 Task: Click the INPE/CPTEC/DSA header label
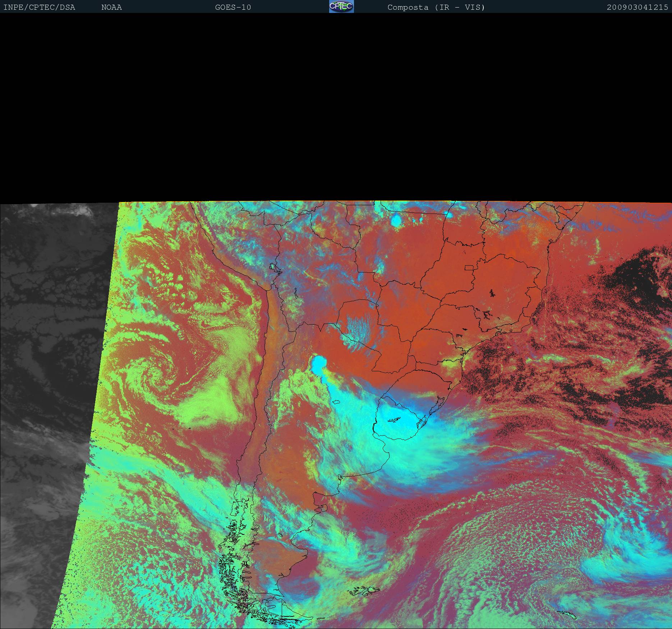(39, 7)
